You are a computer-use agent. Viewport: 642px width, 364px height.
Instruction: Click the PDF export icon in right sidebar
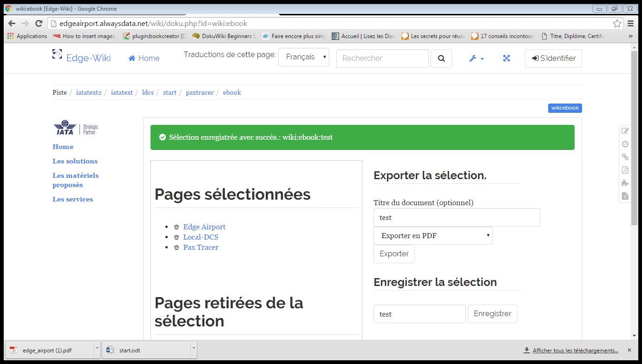(625, 170)
